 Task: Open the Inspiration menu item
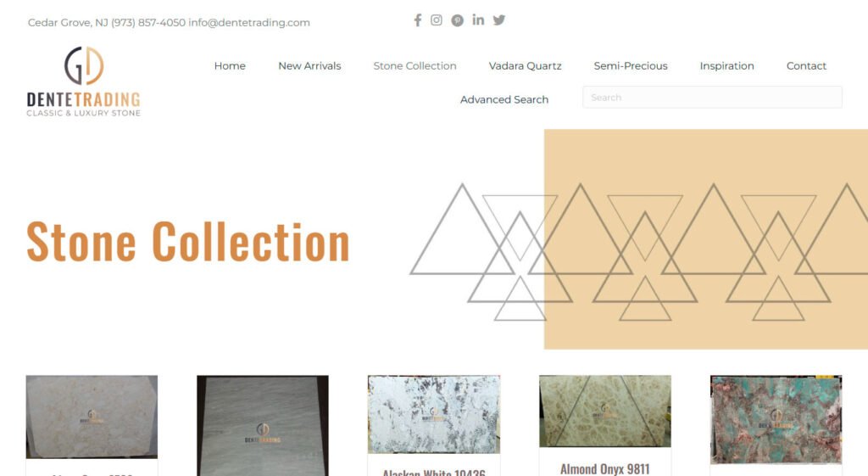click(x=726, y=66)
